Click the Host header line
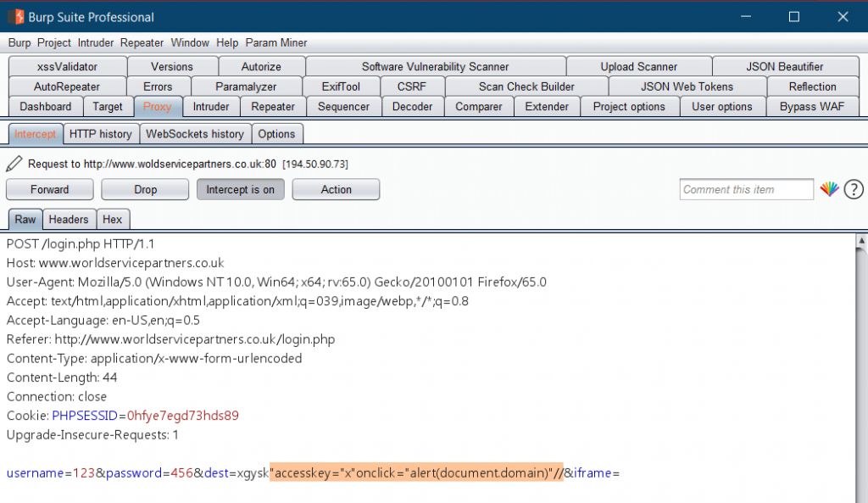Screen dimensions: 868x503 coord(115,263)
